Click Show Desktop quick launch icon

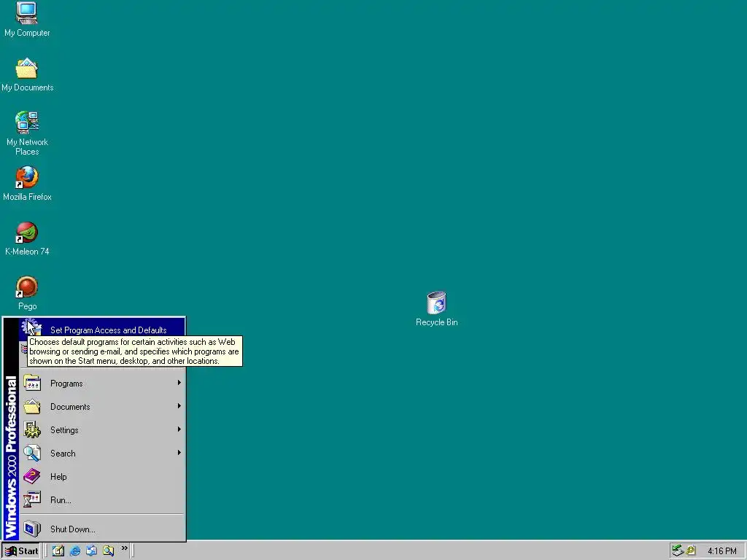[x=58, y=551]
